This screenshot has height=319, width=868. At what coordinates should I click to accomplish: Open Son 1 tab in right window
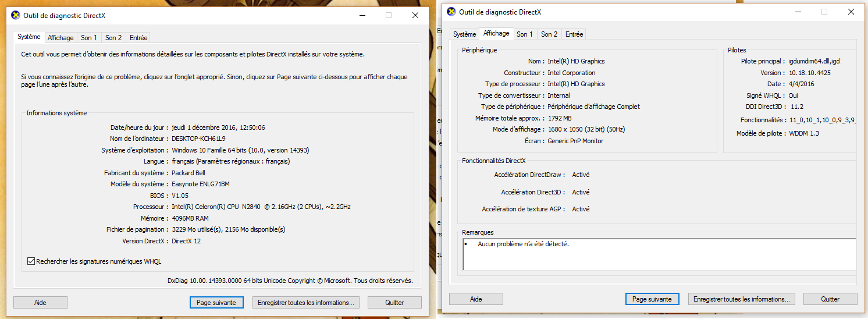click(525, 34)
